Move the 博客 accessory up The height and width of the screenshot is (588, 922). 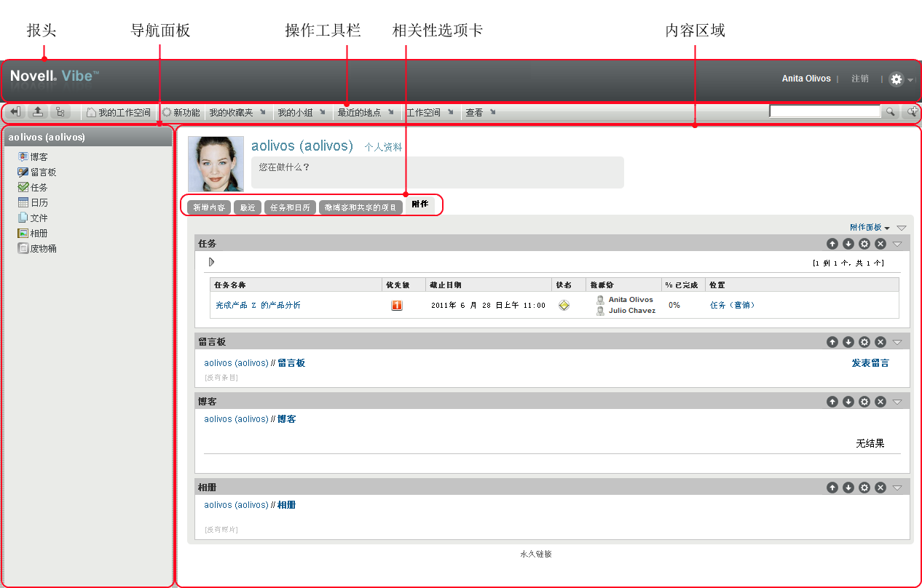point(832,402)
